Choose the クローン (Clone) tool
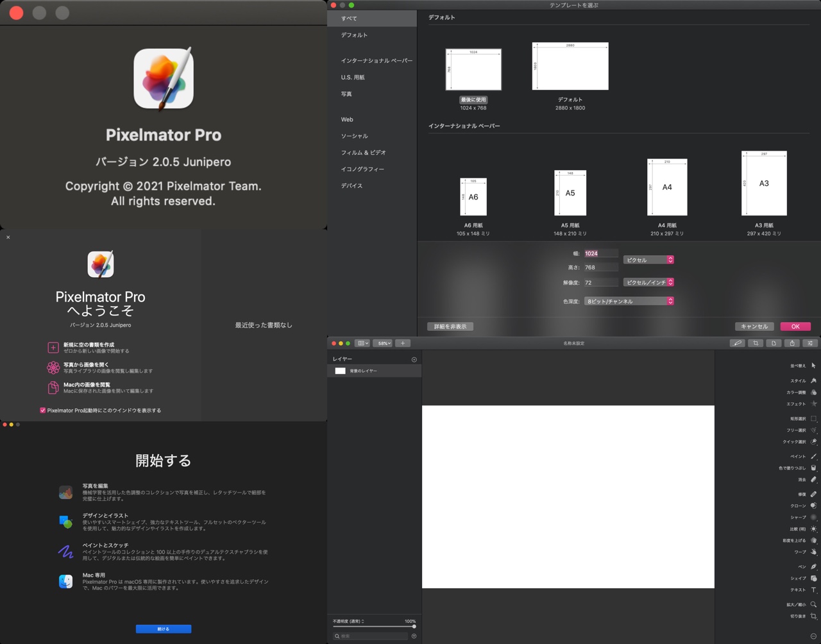 813,505
